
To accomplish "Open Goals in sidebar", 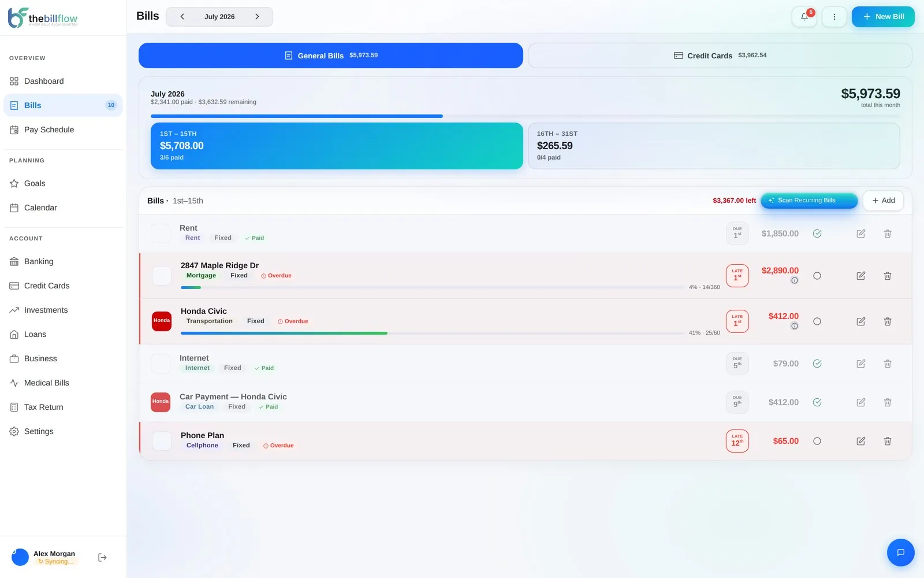I will [63, 183].
